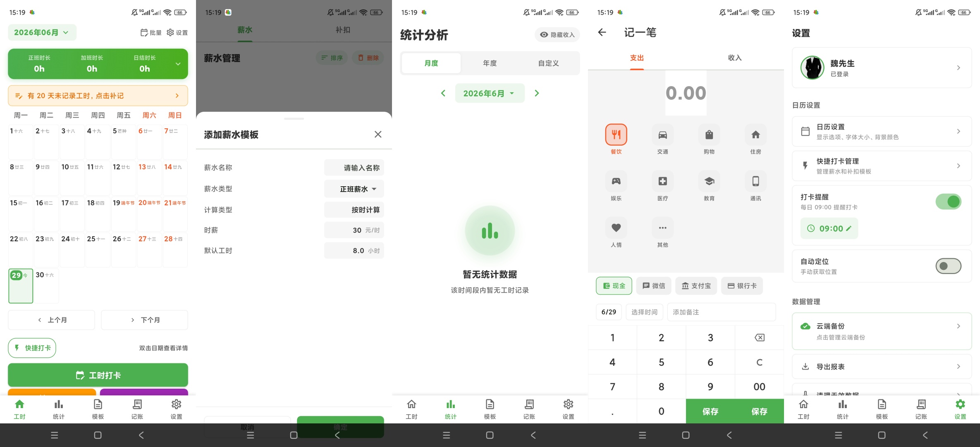
Task: Select the 交通 transport category icon
Action: pos(662,135)
